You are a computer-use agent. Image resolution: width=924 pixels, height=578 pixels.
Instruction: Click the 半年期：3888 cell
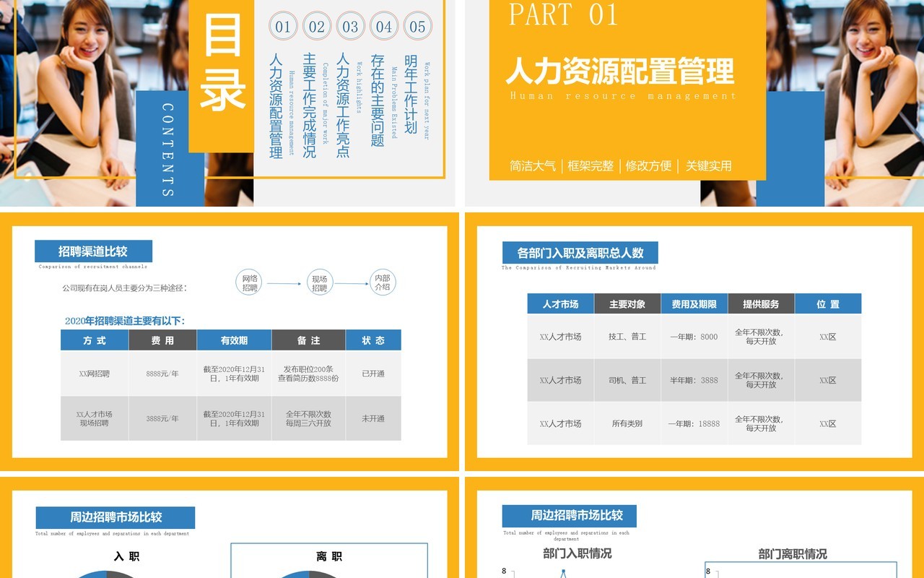click(694, 380)
